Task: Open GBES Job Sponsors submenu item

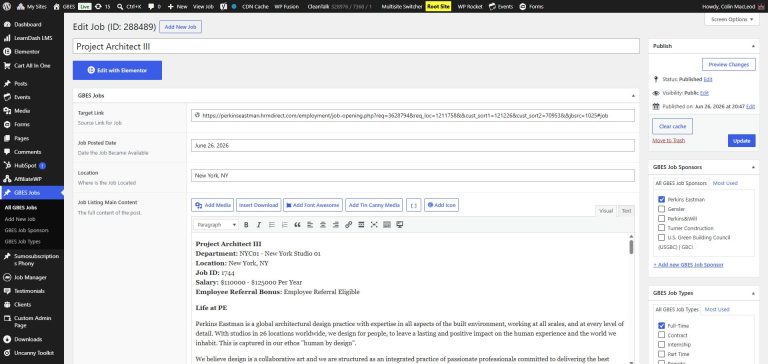Action: click(26, 230)
